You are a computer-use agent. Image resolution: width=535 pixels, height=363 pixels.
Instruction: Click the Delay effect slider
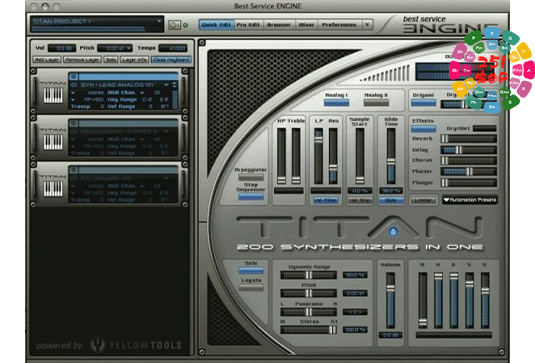[468, 150]
